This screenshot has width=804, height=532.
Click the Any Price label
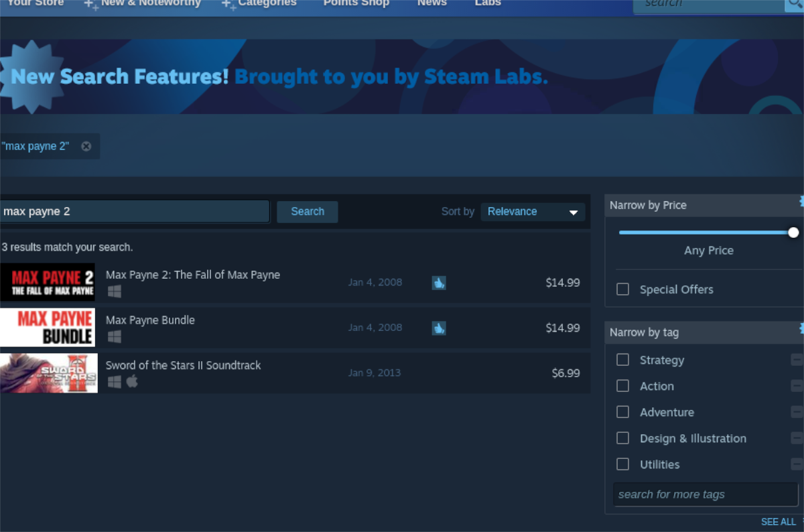pos(709,251)
